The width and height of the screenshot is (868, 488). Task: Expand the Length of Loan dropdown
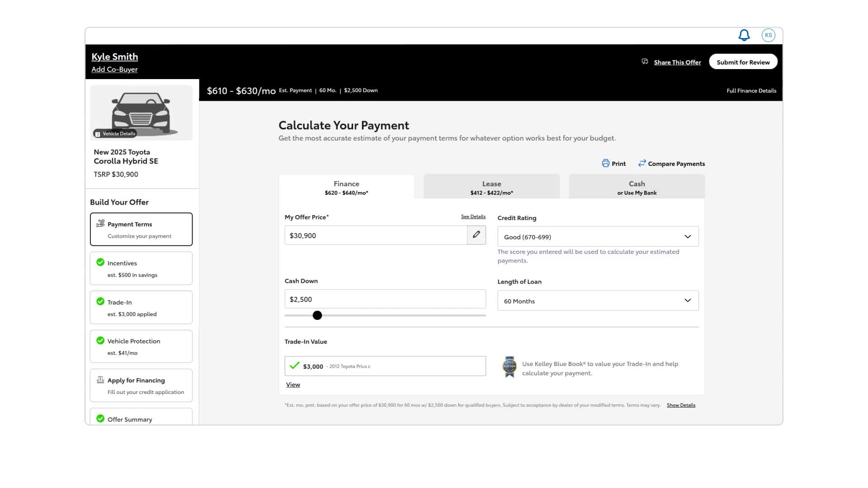[598, 301]
